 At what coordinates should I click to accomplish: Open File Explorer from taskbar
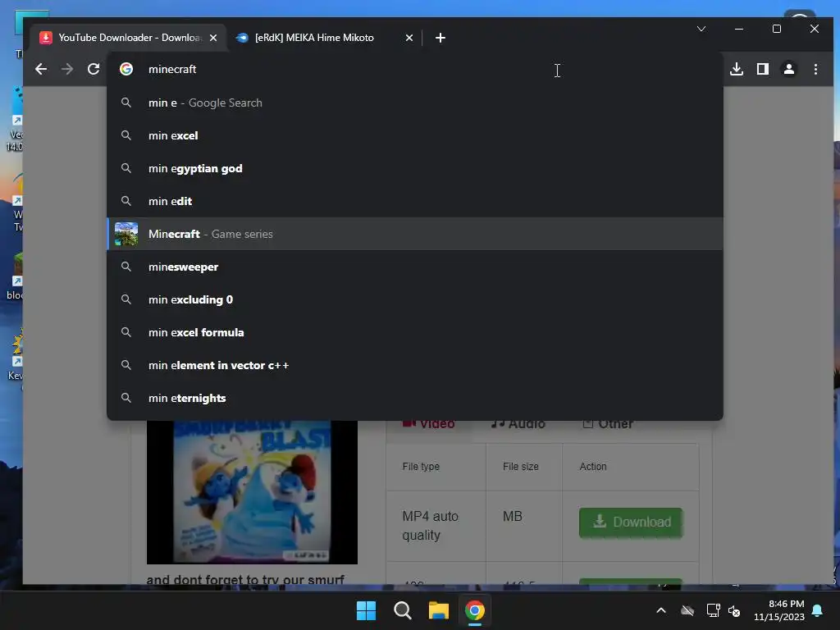click(x=438, y=610)
